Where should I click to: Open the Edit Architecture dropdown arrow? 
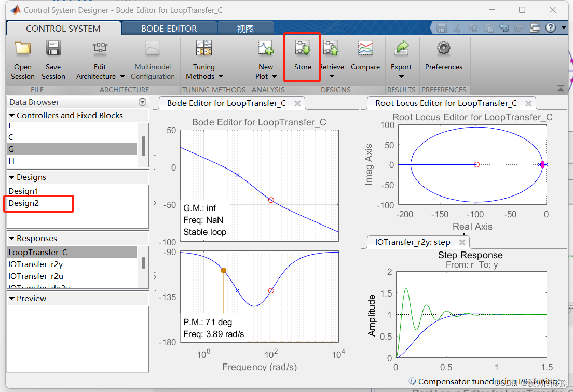pos(122,77)
